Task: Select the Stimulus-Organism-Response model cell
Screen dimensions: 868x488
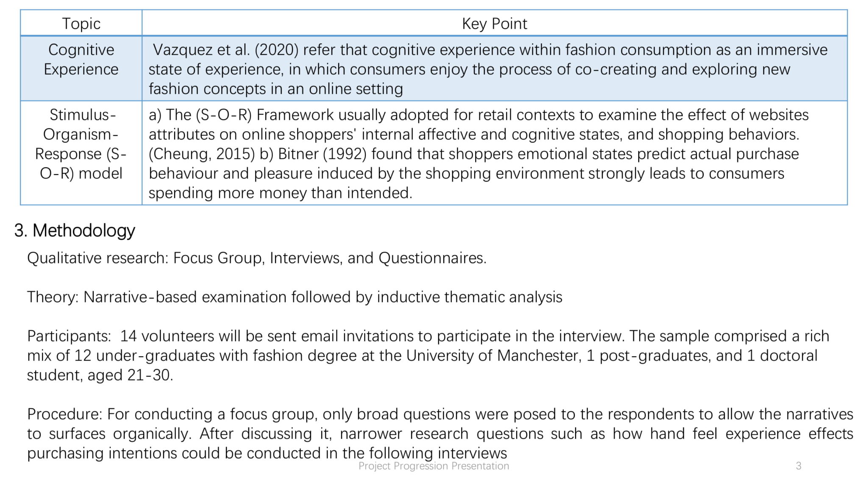Action: click(x=81, y=153)
